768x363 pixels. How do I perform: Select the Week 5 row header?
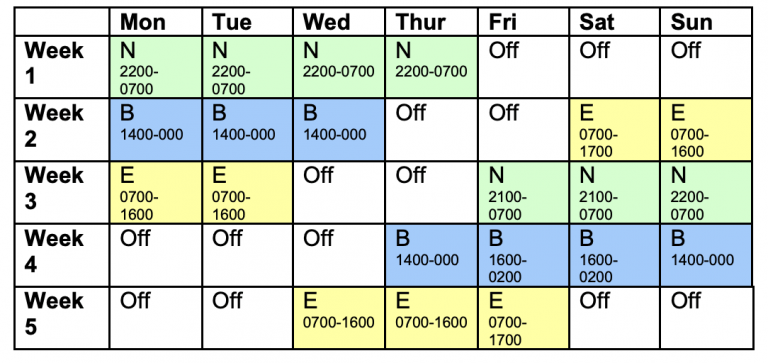coord(62,318)
